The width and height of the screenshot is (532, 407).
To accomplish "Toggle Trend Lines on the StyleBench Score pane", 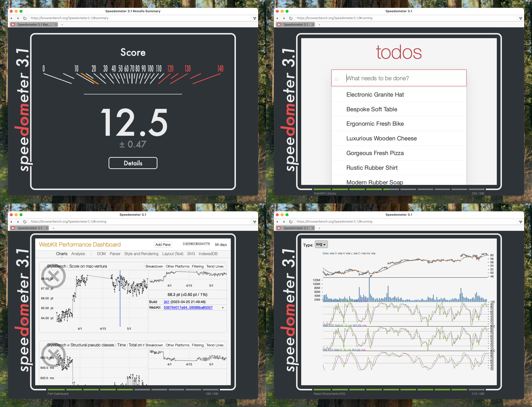I will point(215,266).
